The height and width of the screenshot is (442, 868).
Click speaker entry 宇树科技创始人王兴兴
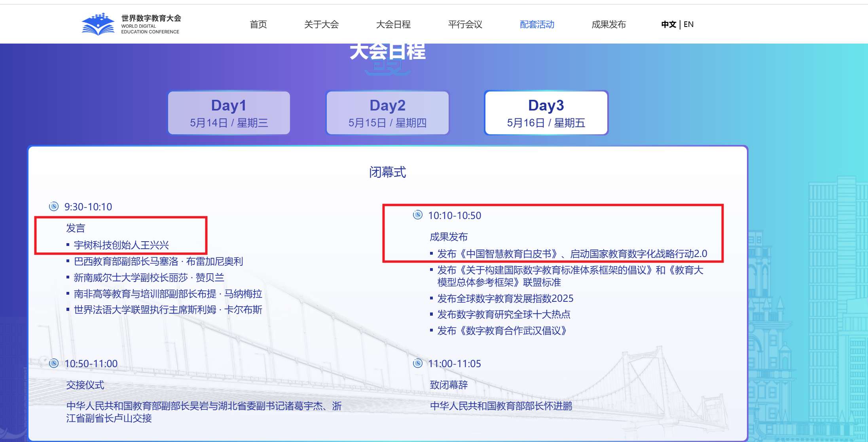(x=121, y=245)
